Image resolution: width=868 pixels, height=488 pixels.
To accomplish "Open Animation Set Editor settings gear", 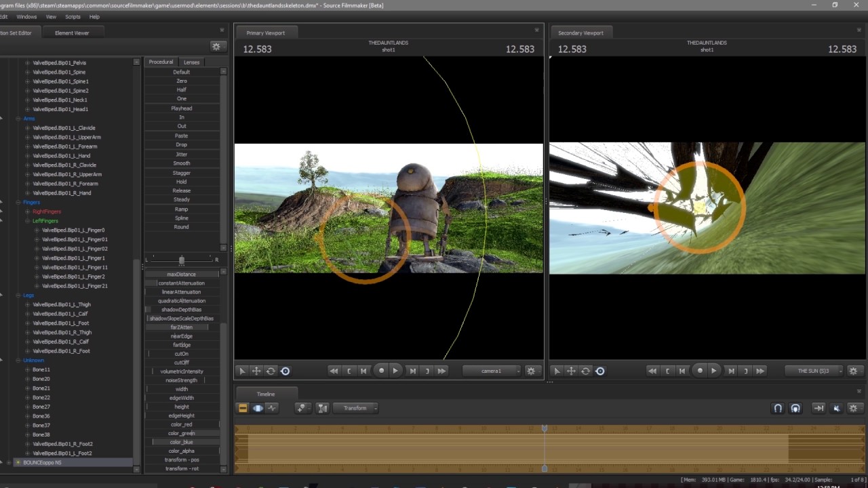I will click(x=216, y=46).
